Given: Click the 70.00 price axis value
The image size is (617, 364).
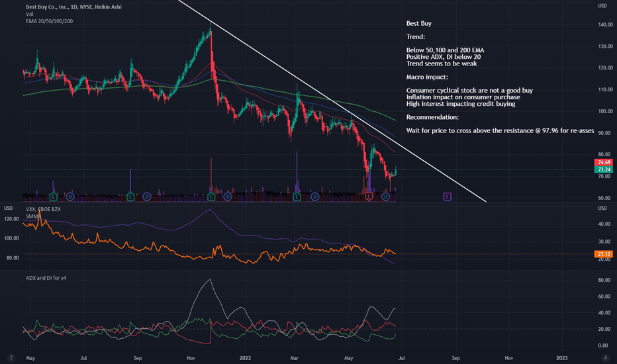Looking at the screenshot, I should tap(606, 176).
